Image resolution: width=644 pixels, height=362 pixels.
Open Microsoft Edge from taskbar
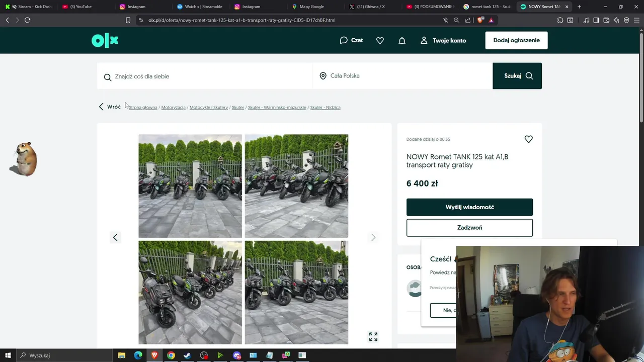[x=138, y=355]
